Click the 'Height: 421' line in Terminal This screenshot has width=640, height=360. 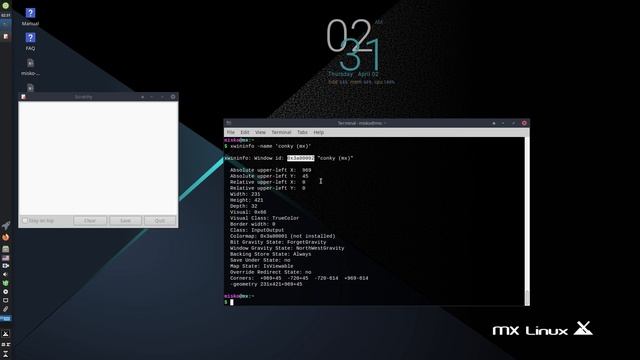tap(247, 200)
